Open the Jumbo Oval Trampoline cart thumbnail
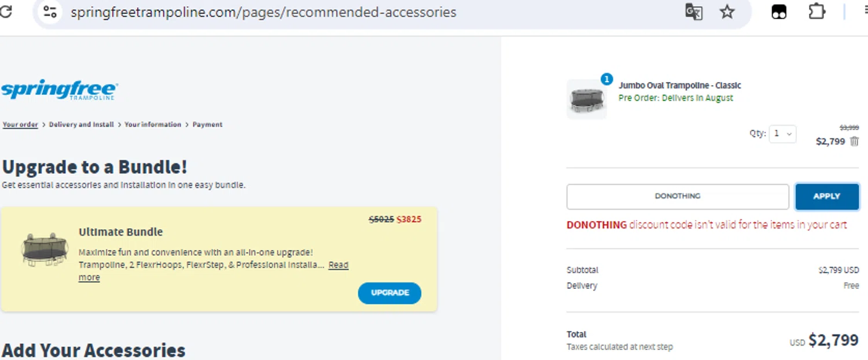The image size is (868, 360). [x=587, y=100]
